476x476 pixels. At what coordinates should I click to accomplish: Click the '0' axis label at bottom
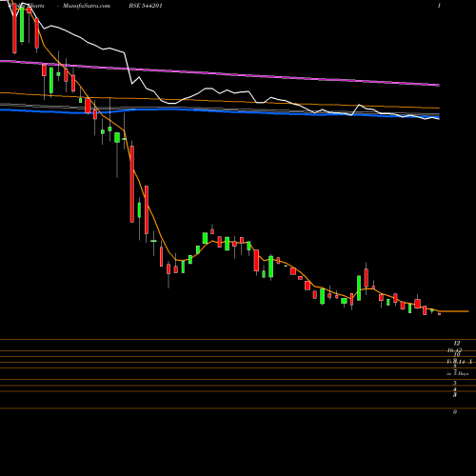coord(455,412)
